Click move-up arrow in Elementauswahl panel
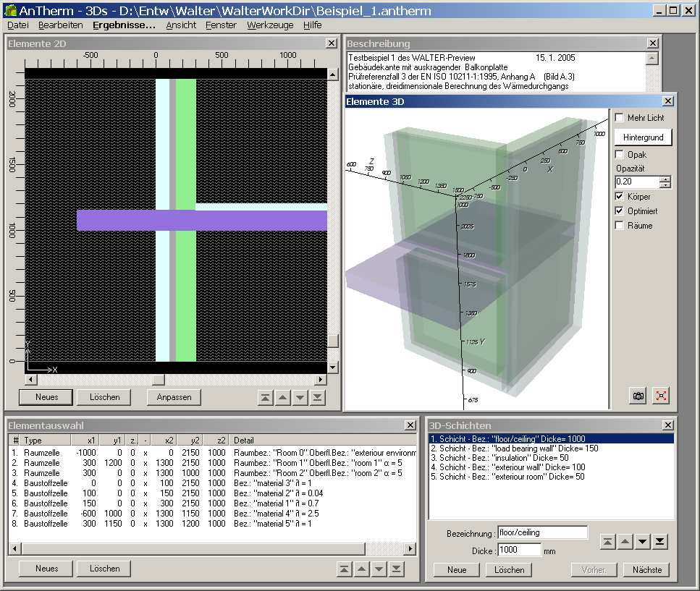Image resolution: width=700 pixels, height=591 pixels. (x=362, y=569)
